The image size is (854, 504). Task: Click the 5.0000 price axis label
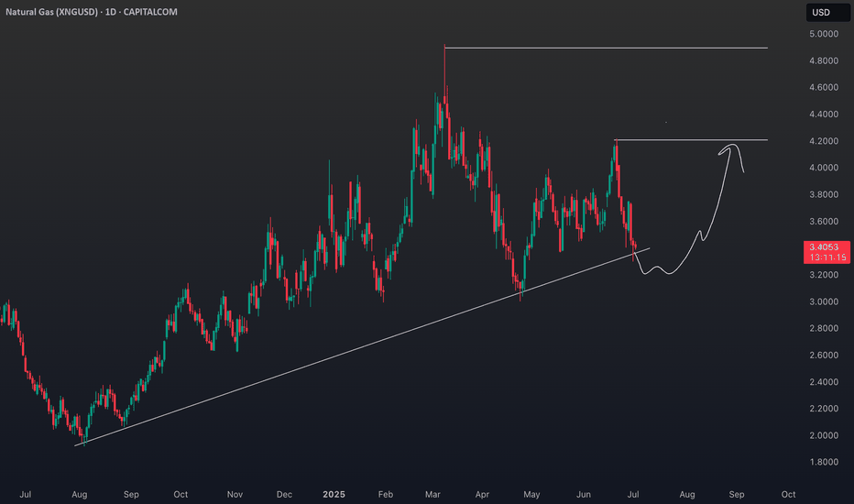pos(824,34)
